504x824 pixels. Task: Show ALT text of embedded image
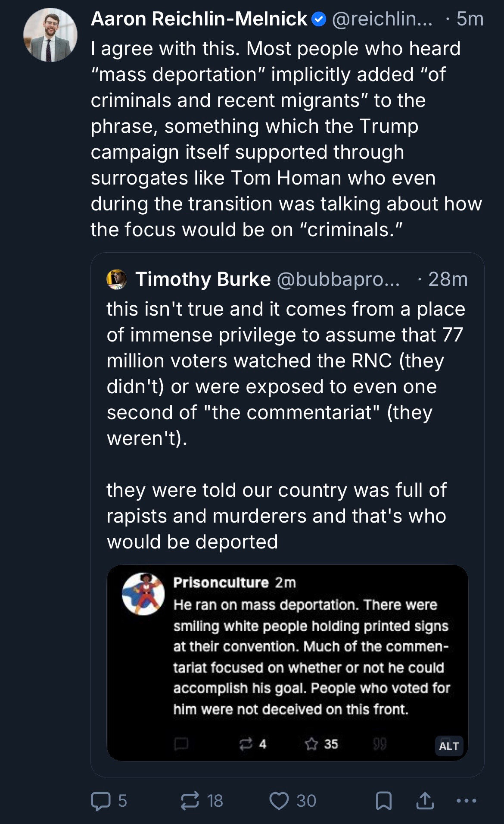click(x=448, y=746)
